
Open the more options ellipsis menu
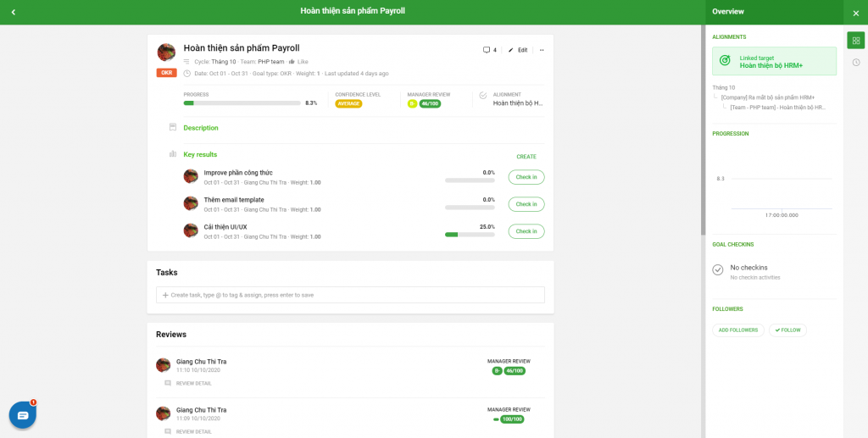click(542, 50)
